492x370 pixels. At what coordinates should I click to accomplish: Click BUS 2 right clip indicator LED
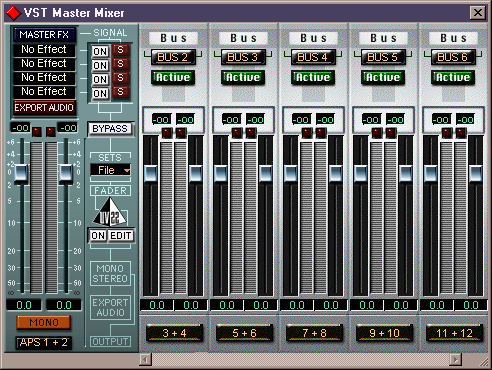pyautogui.click(x=181, y=133)
